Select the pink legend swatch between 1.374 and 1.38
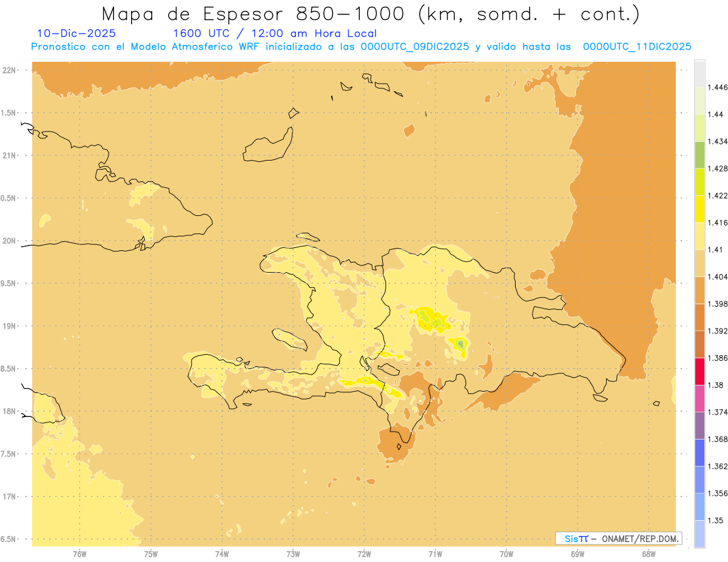Image resolution: width=728 pixels, height=562 pixels. (699, 398)
